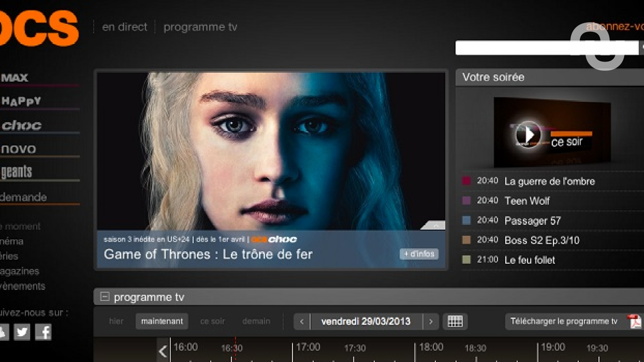Go to previous day arrow
Image resolution: width=644 pixels, height=362 pixels.
pyautogui.click(x=302, y=321)
